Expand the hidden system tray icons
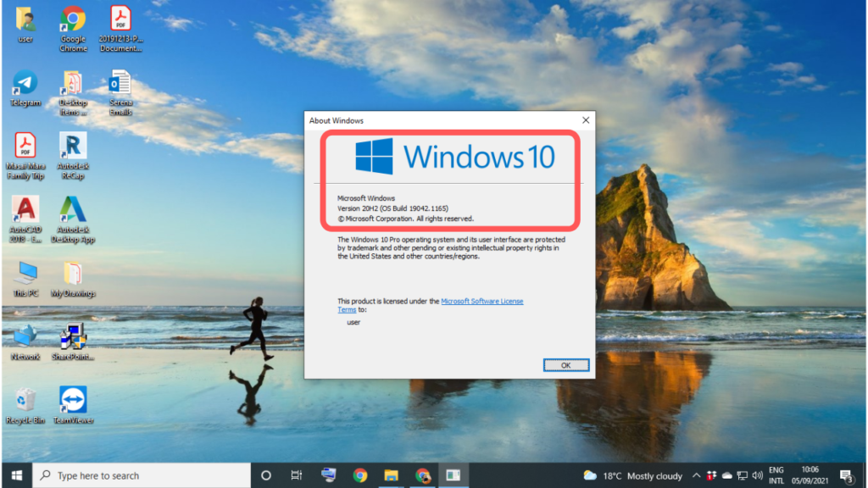The width and height of the screenshot is (868, 488). pos(697,475)
